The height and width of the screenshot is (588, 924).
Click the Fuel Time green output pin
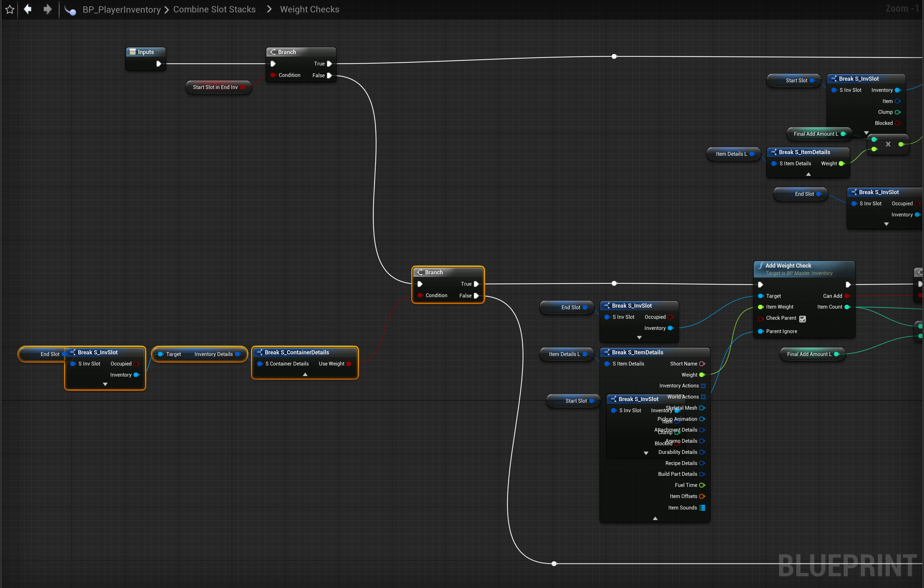pyautogui.click(x=702, y=485)
